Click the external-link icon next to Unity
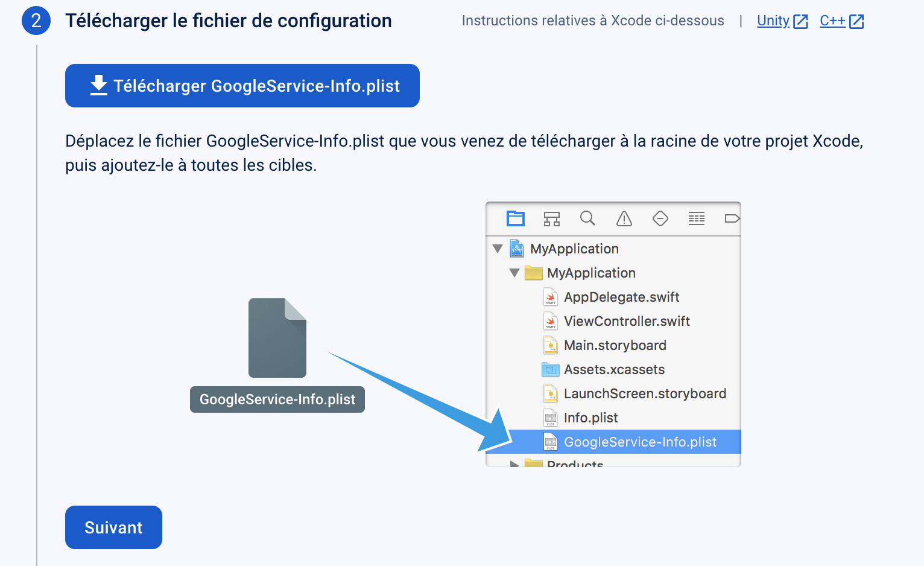Viewport: 924px width, 566px height. (x=800, y=22)
